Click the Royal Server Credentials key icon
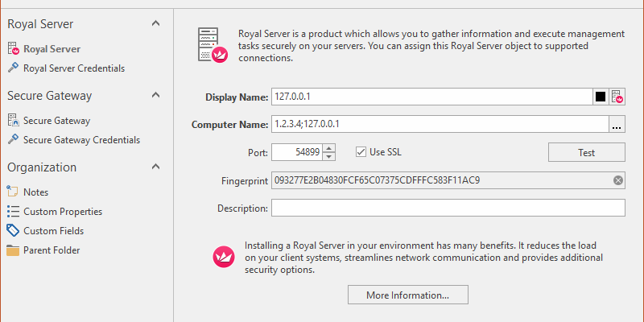 click(x=13, y=68)
